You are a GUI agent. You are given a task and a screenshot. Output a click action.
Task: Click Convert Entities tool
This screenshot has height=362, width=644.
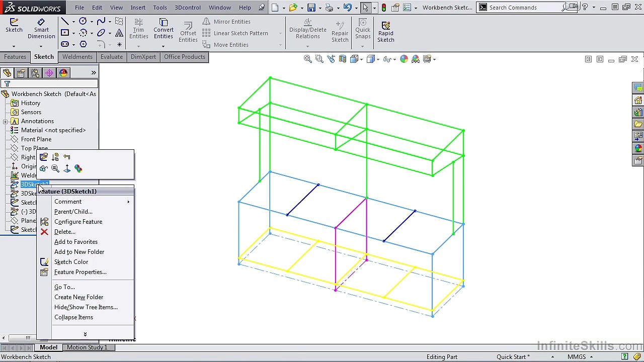pos(164,29)
